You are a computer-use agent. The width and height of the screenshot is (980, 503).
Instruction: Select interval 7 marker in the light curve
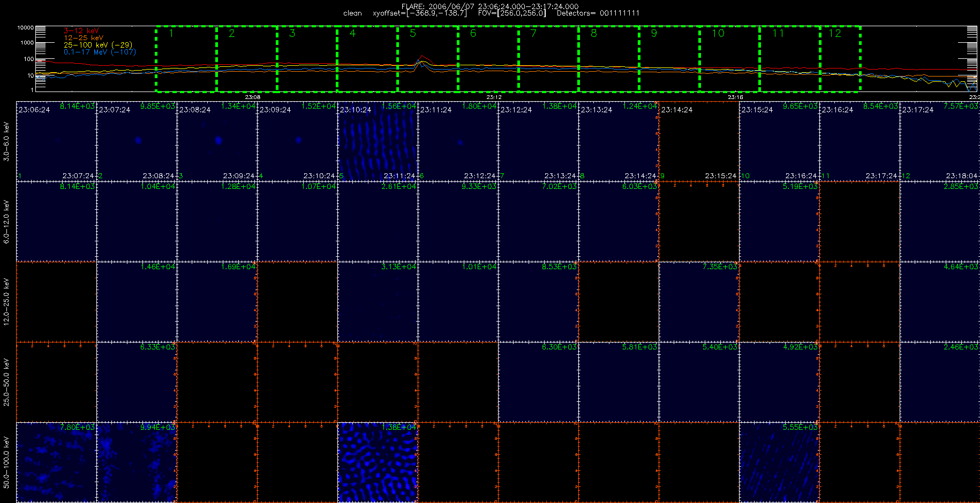533,34
